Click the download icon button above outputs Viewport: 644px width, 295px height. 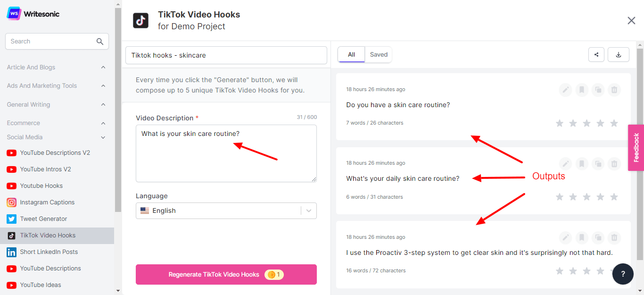(x=619, y=55)
